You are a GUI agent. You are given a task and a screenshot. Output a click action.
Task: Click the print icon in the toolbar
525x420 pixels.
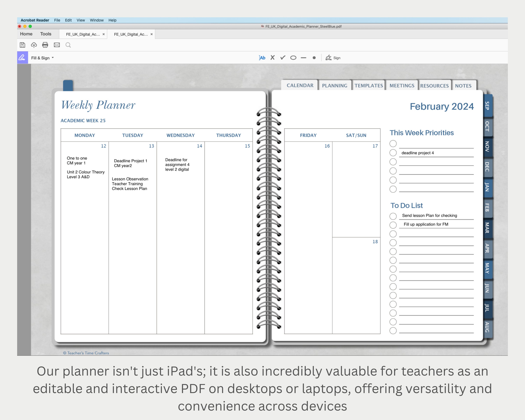pyautogui.click(x=45, y=45)
